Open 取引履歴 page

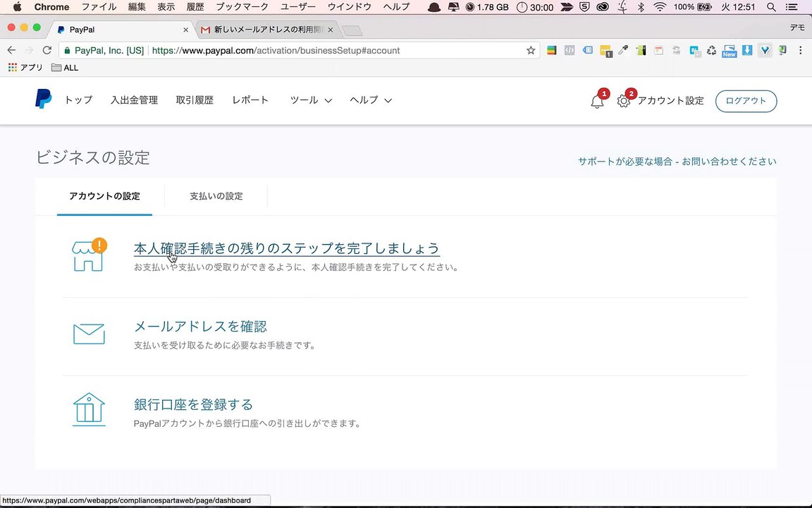tap(195, 100)
